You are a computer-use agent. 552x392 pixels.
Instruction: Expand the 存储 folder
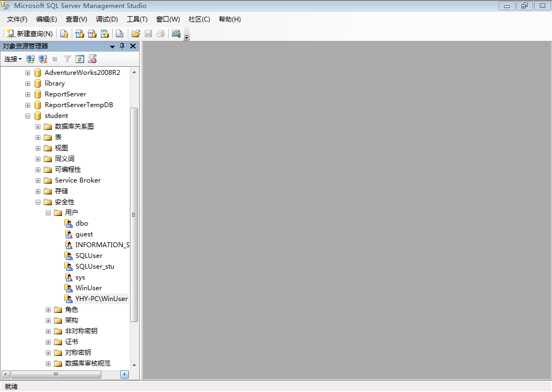38,191
